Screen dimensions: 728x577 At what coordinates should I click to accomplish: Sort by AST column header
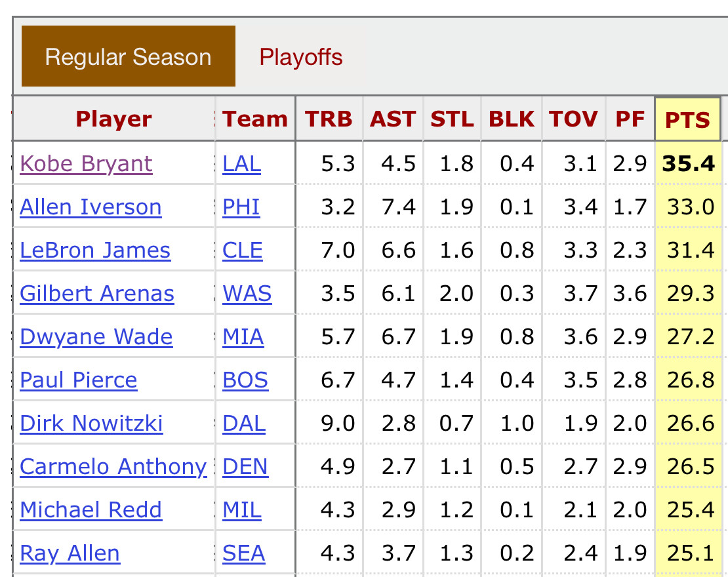pyautogui.click(x=393, y=119)
